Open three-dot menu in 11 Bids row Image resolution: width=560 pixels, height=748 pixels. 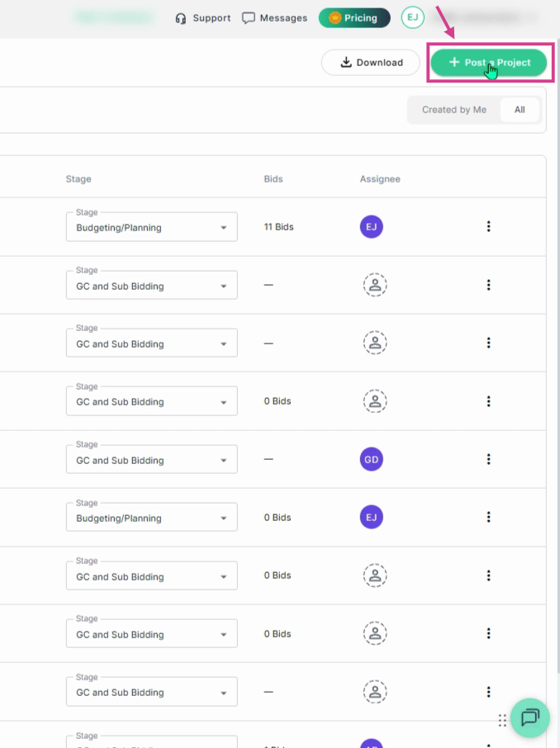pos(488,226)
